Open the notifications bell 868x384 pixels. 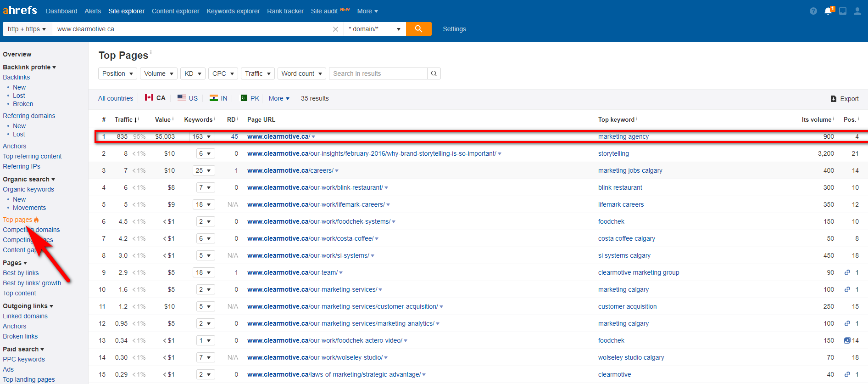[828, 11]
